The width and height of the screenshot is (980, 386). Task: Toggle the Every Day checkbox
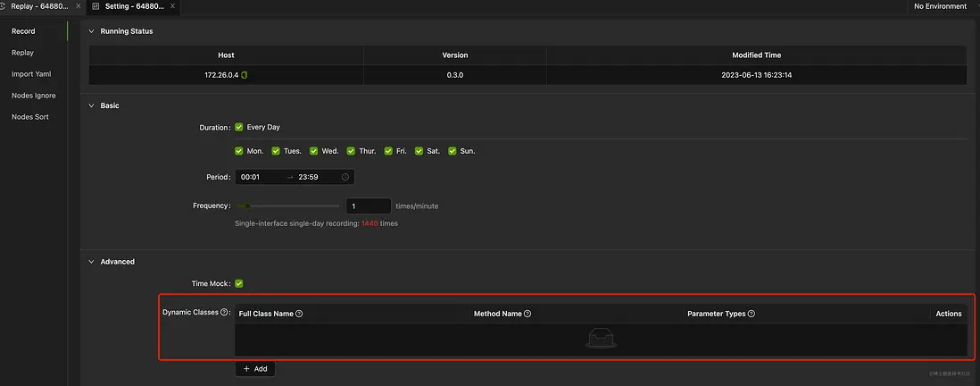238,127
